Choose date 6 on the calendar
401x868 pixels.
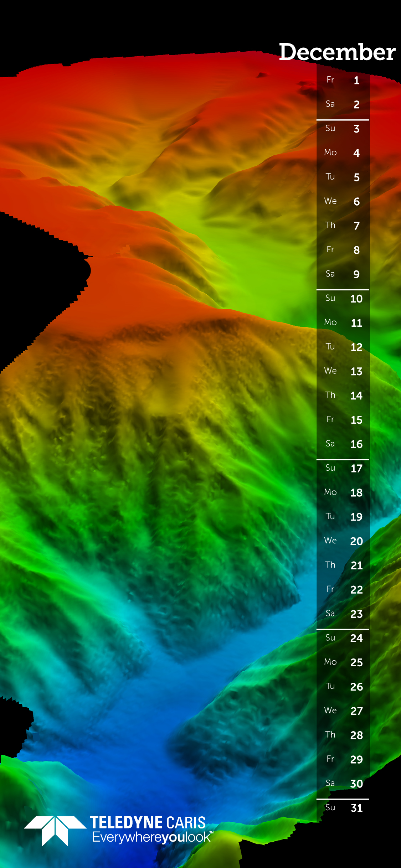click(343, 201)
